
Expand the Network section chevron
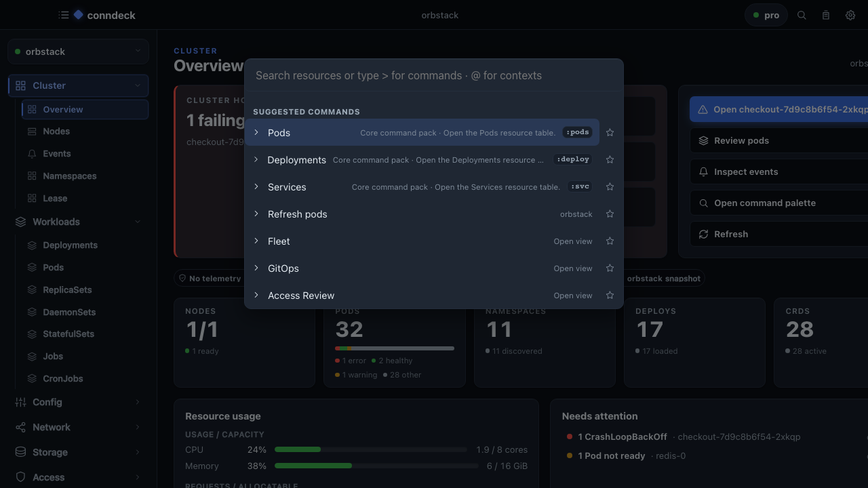tap(138, 427)
